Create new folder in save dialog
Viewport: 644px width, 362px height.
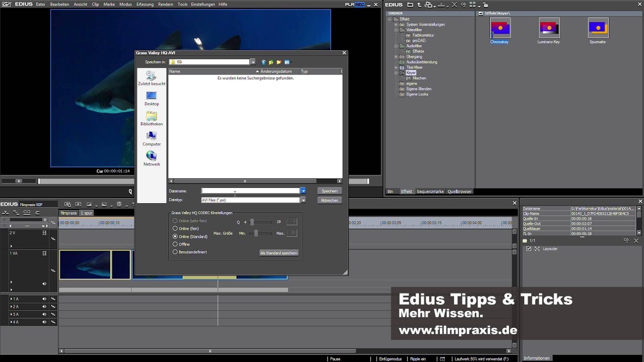(x=279, y=62)
